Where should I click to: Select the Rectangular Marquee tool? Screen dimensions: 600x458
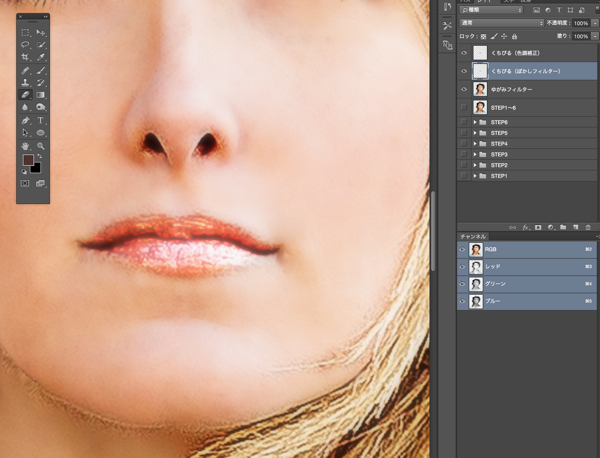25,33
